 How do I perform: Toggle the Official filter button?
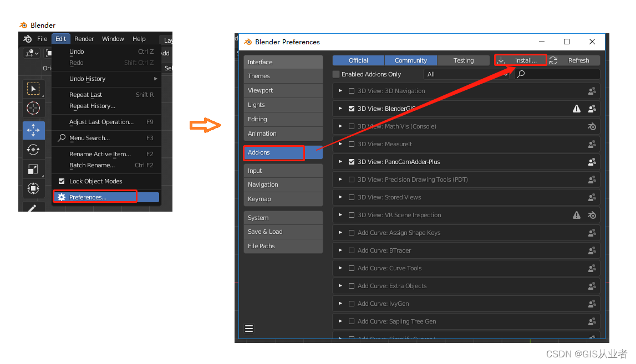pos(358,60)
